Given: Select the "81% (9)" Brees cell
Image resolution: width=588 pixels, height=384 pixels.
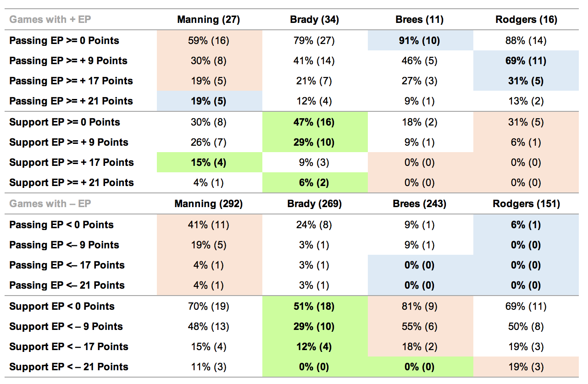Looking at the screenshot, I should click(x=420, y=307).
